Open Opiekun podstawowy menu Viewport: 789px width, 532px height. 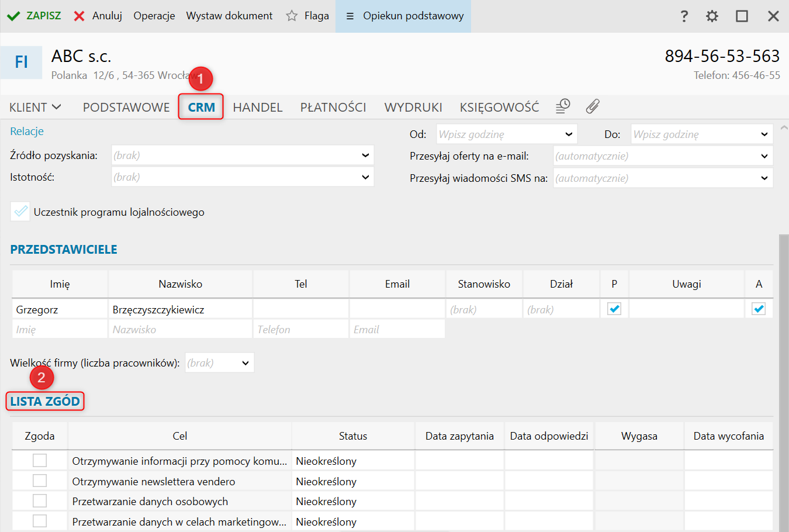(x=403, y=16)
